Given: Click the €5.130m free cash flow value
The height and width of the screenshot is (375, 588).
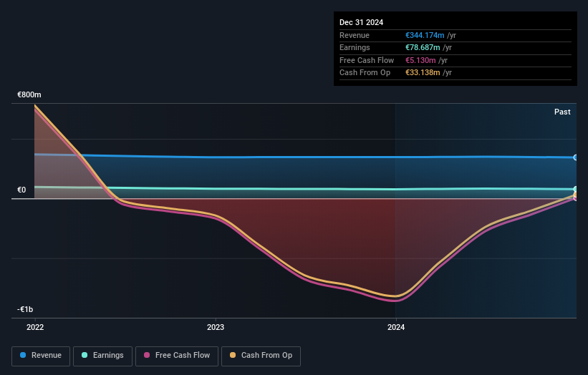Looking at the screenshot, I should (420, 60).
